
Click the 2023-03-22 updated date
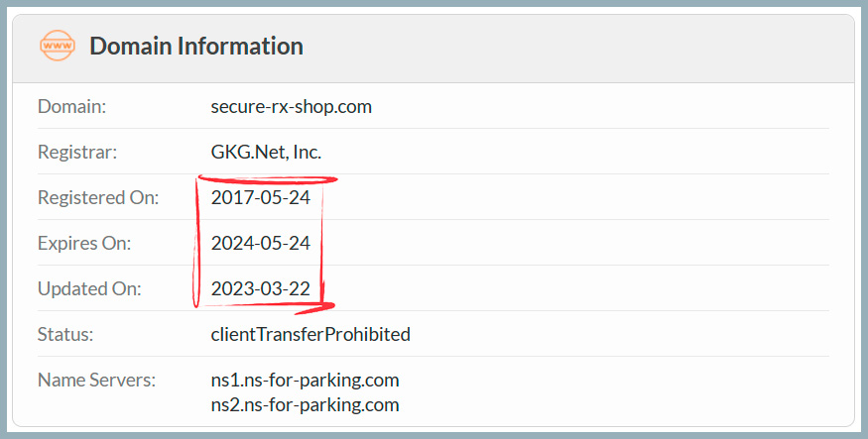pos(261,288)
